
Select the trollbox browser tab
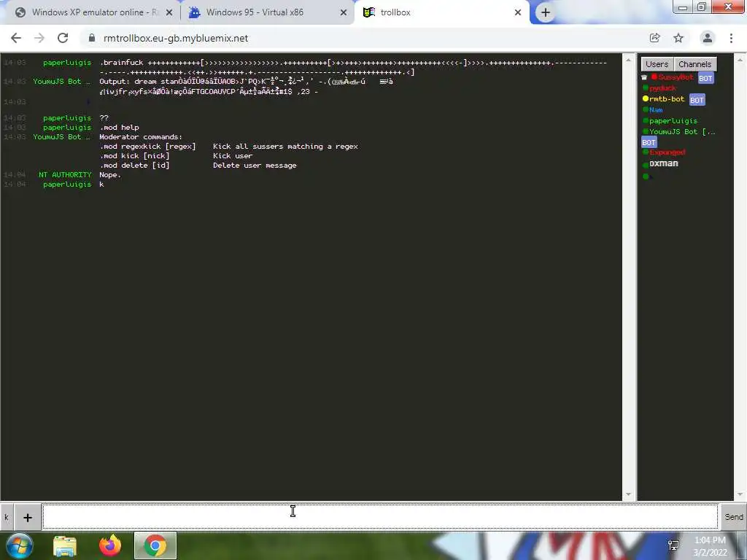pos(441,12)
